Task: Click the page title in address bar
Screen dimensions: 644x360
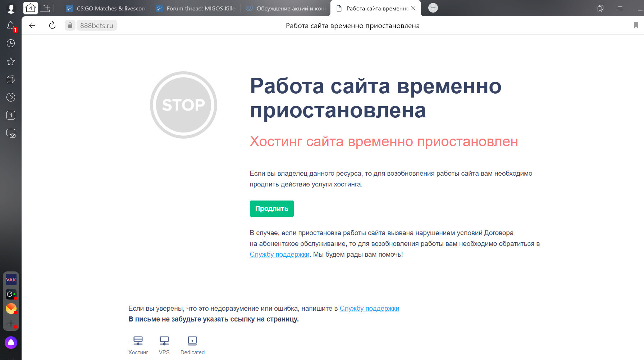Action: tap(353, 26)
